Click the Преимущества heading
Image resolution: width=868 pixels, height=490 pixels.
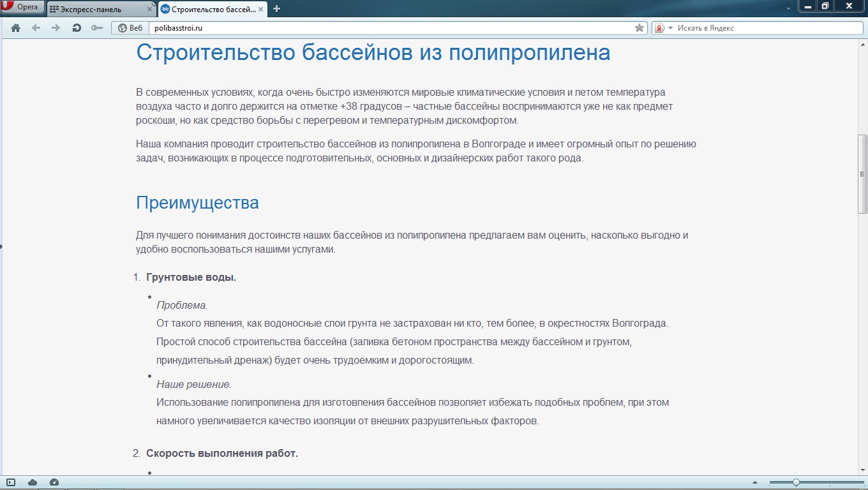[x=197, y=203]
